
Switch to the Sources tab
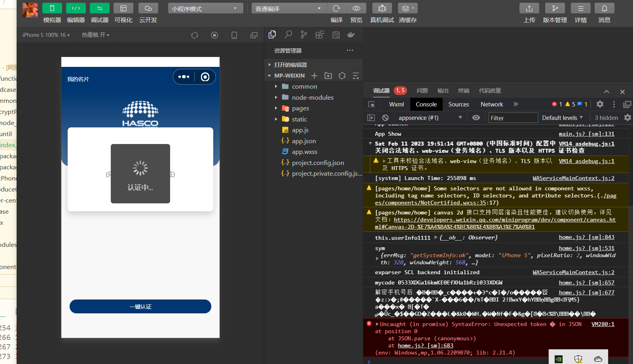[x=458, y=104]
